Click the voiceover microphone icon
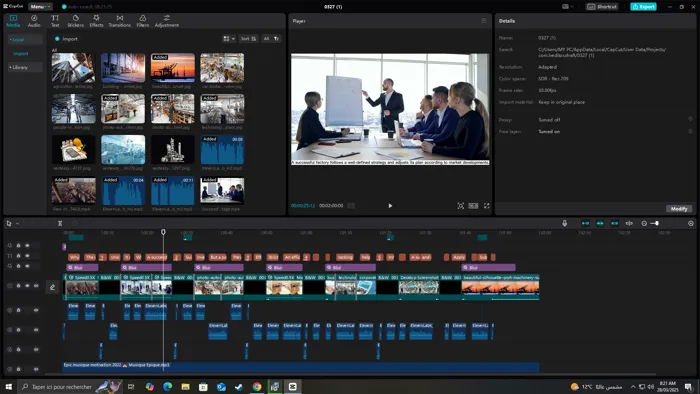Viewport: 700px width, 394px height. tap(564, 223)
